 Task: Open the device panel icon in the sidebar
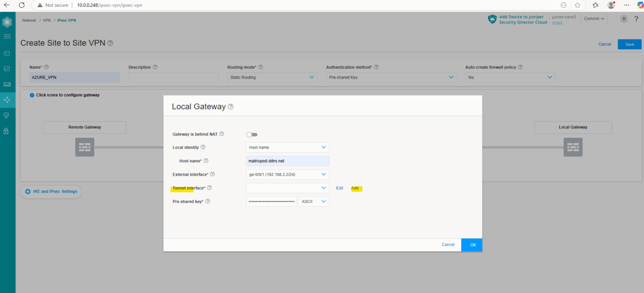coord(7,84)
